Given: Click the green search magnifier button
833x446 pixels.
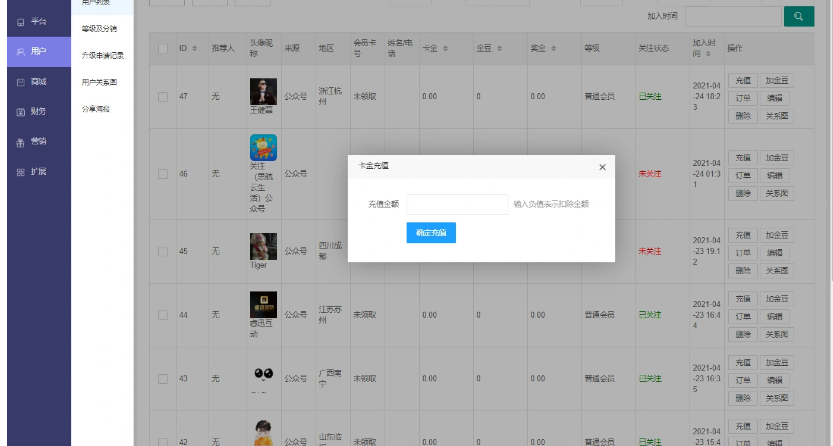Looking at the screenshot, I should [x=798, y=16].
